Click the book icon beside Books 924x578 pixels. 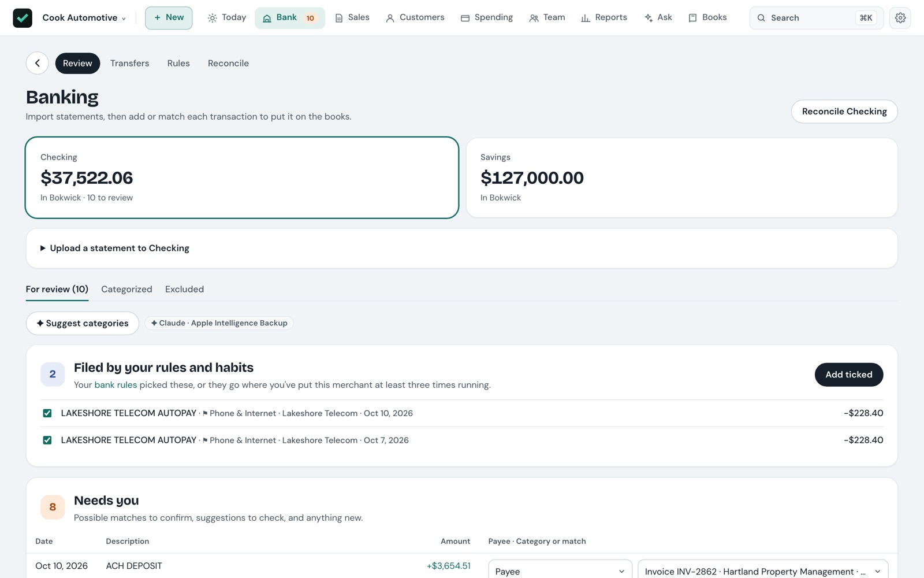[692, 18]
